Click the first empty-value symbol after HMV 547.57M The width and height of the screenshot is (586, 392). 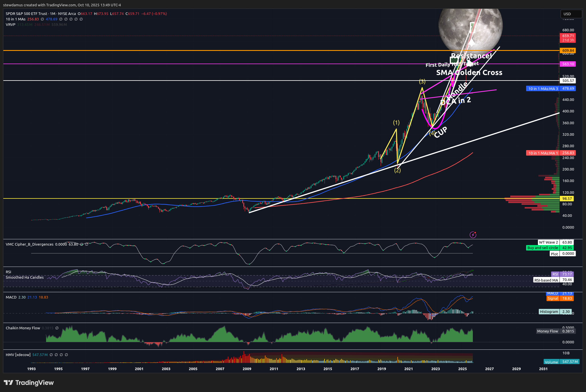(51, 355)
